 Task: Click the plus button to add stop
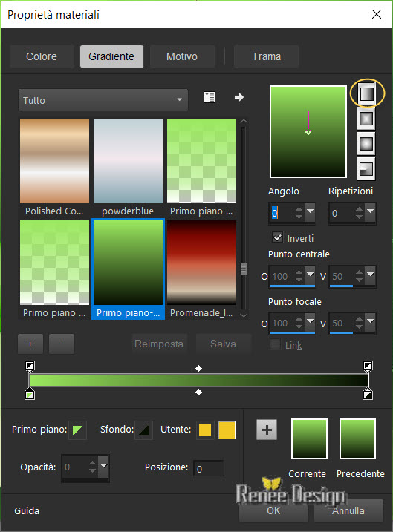30,344
